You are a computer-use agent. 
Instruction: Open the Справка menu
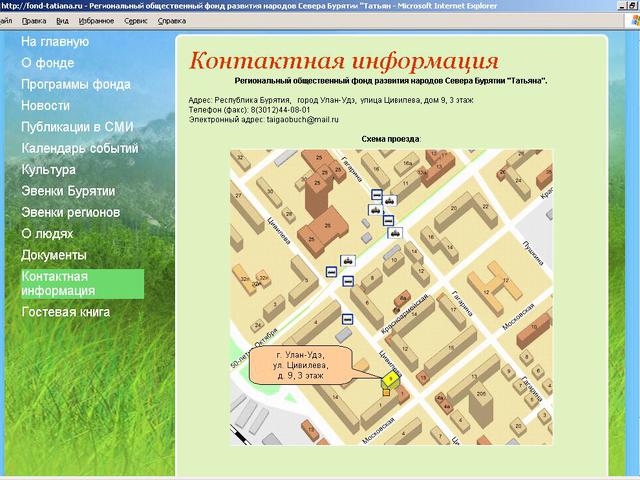click(x=172, y=21)
